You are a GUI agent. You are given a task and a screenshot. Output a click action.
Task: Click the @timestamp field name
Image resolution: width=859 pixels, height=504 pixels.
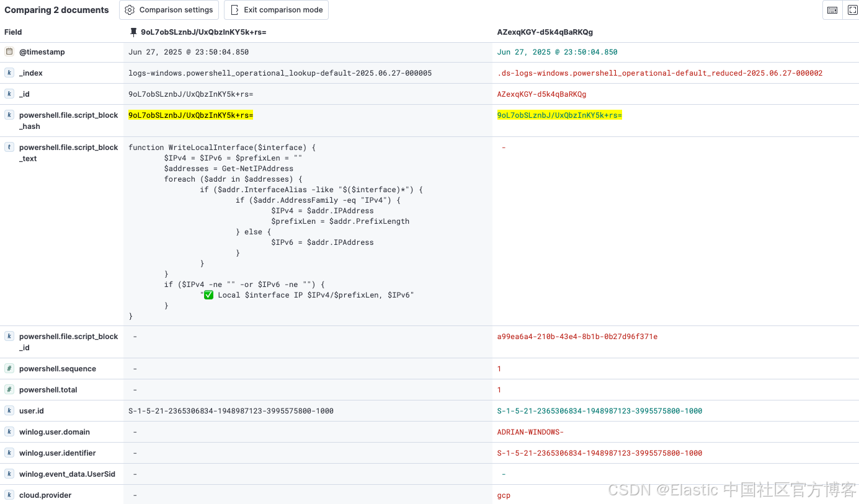42,52
